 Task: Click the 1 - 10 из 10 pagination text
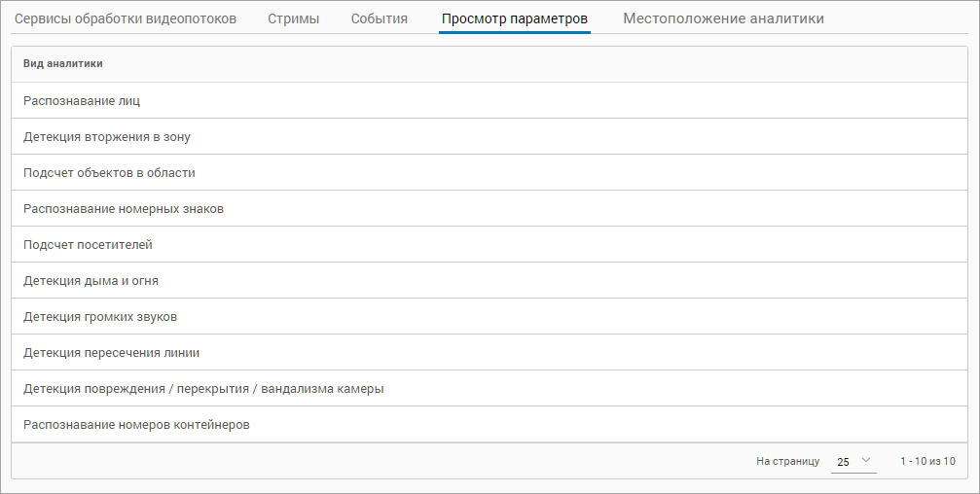pyautogui.click(x=927, y=461)
